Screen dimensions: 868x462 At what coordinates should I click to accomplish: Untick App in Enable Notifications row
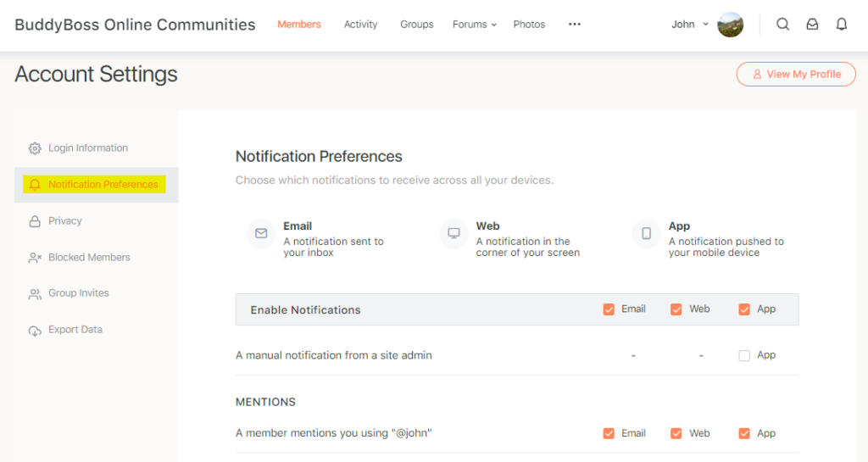(x=744, y=309)
